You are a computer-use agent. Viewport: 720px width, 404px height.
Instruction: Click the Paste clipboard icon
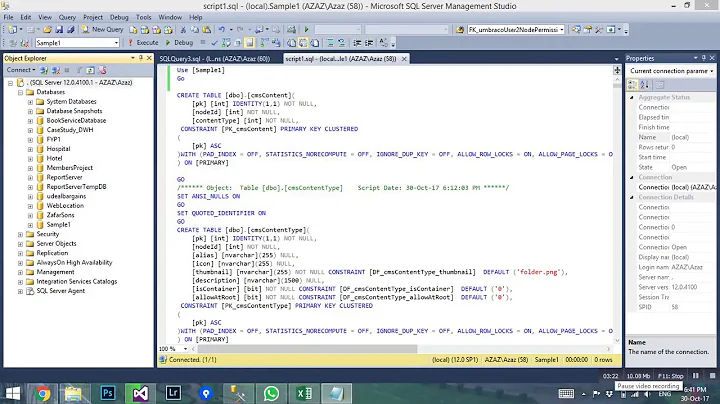tap(207, 29)
